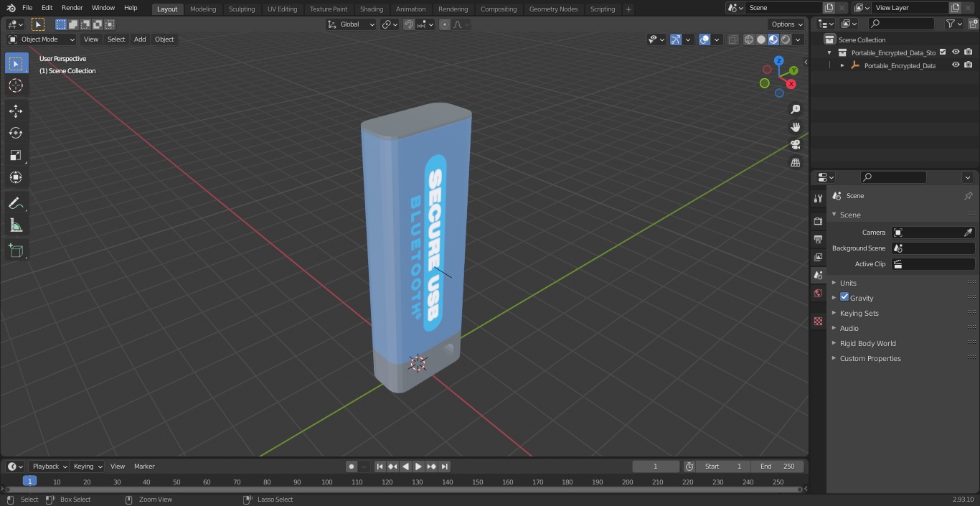Viewport: 980px width, 506px height.
Task: Click the eyedropper in the Camera field
Action: point(968,233)
